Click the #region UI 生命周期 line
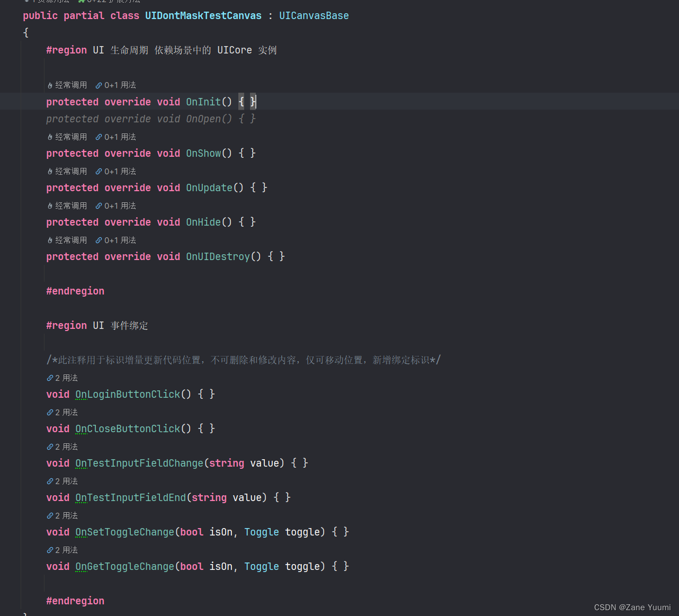Screen dimensions: 679x616 [162, 50]
